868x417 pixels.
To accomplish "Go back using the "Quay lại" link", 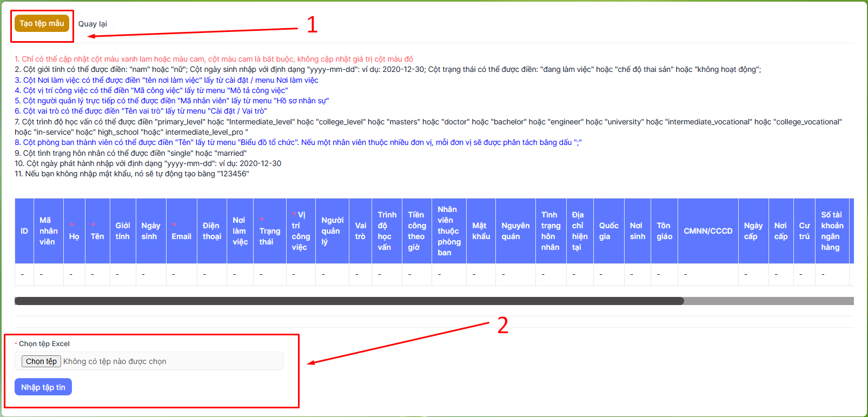I will coord(92,24).
